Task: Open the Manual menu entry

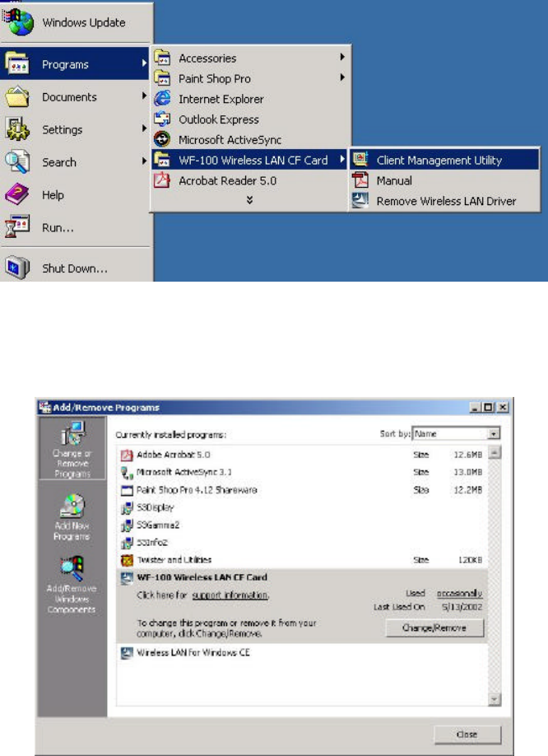Action: (x=444, y=180)
